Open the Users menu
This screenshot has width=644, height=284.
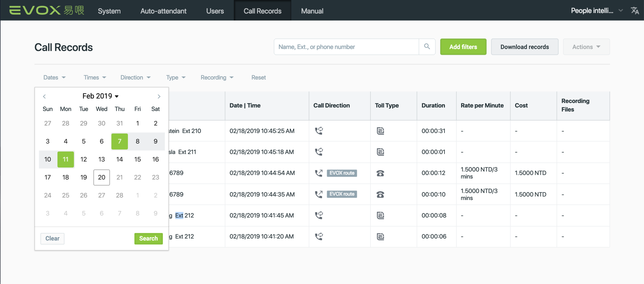[x=215, y=11]
